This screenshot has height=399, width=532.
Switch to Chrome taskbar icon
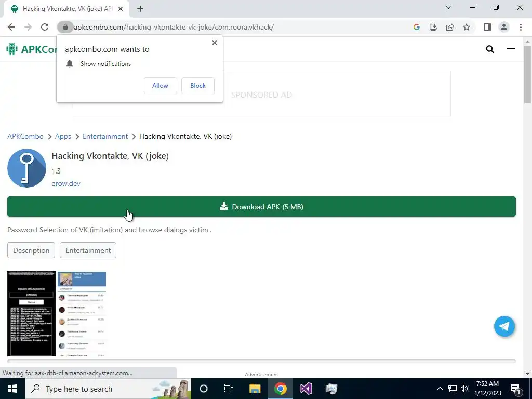click(x=280, y=389)
